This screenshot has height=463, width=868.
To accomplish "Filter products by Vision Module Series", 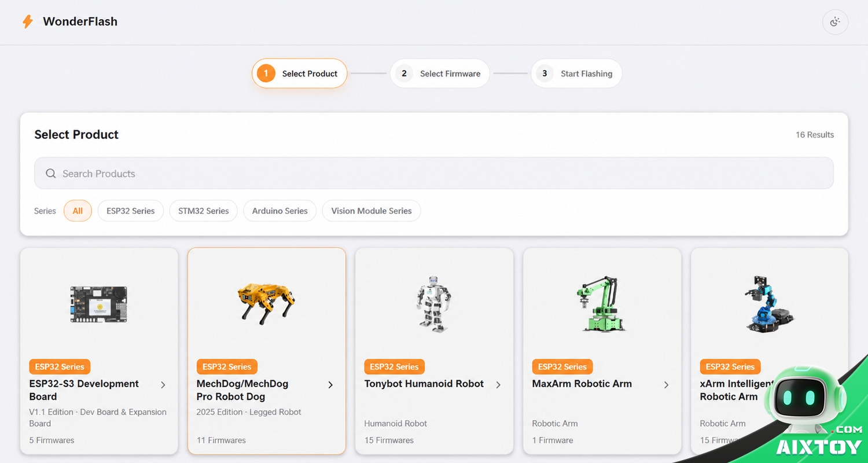I will coord(372,211).
